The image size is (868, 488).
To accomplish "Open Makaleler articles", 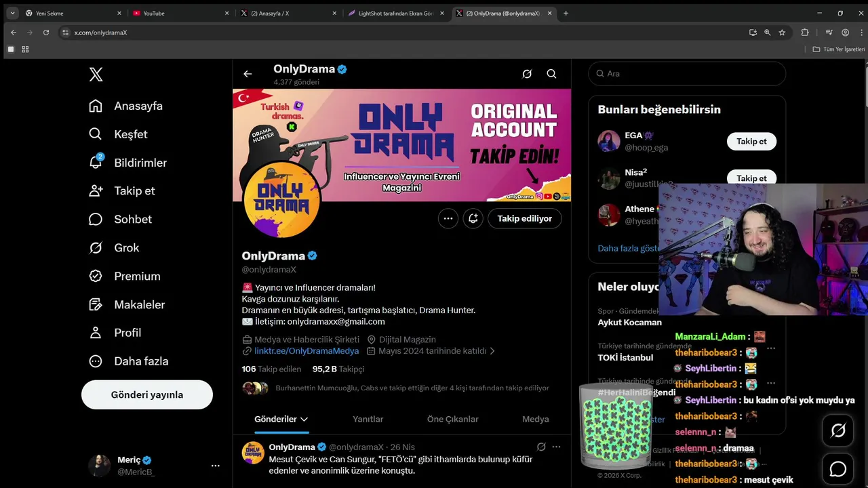I will click(x=127, y=304).
